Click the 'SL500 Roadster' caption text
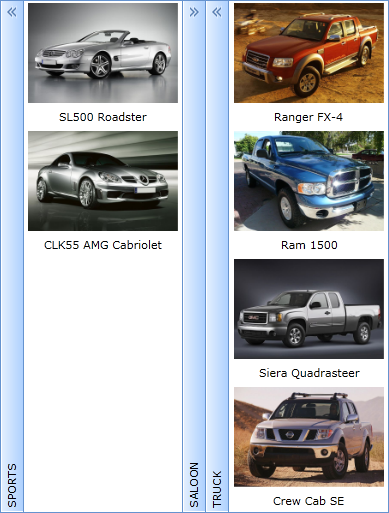 pos(103,117)
